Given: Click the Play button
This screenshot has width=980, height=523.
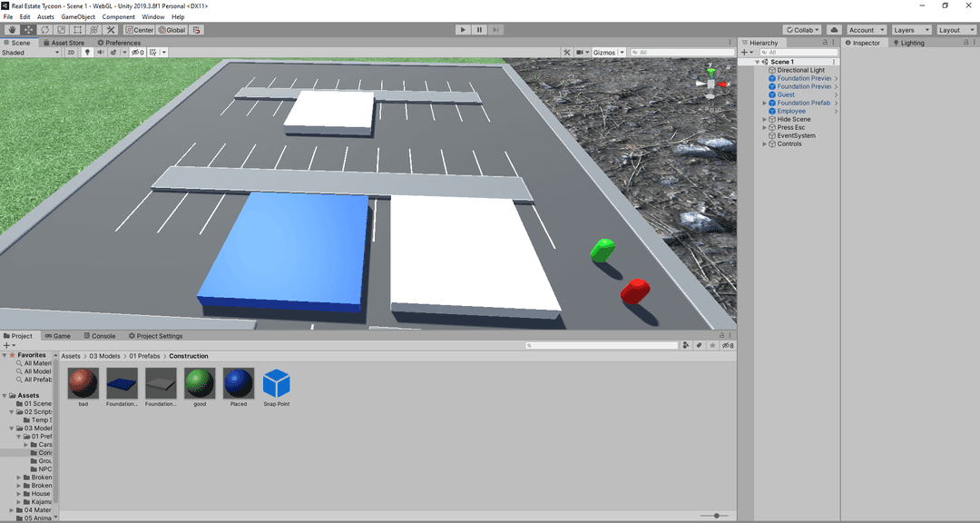Looking at the screenshot, I should pos(463,30).
